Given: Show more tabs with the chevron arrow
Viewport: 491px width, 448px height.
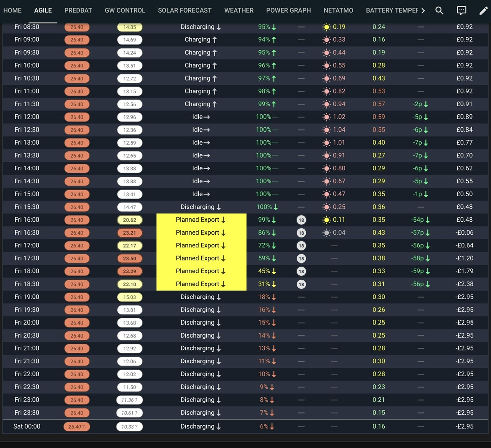Looking at the screenshot, I should pyautogui.click(x=423, y=10).
